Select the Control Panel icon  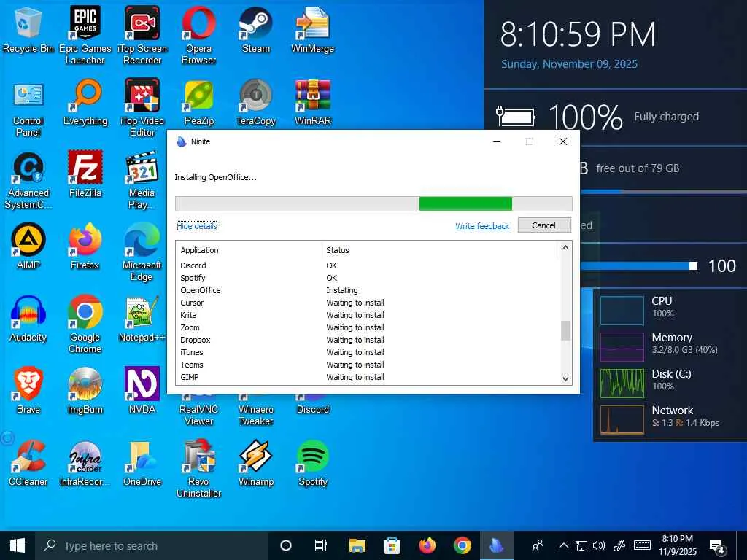28,108
